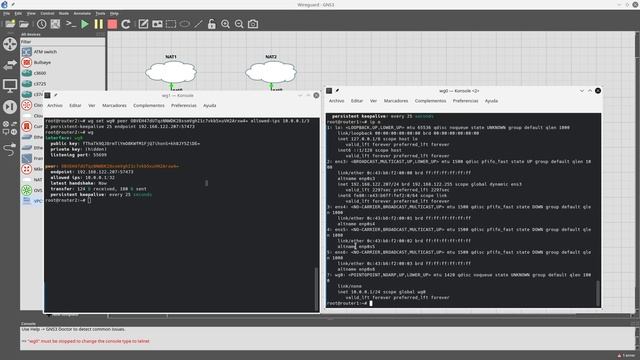Click the device Filter field

62,42
